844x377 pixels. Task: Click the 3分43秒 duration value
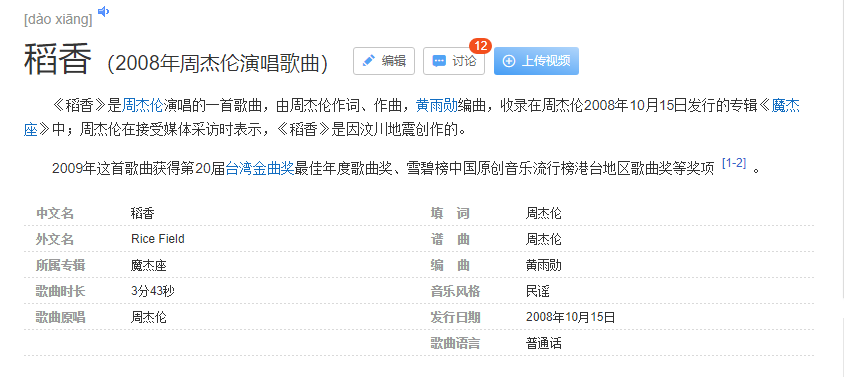pos(153,291)
